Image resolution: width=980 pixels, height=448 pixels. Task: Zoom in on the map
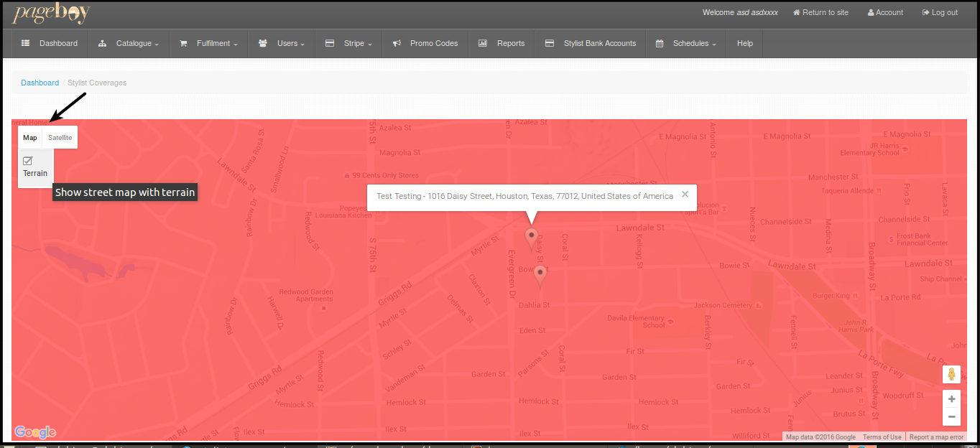[951, 399]
